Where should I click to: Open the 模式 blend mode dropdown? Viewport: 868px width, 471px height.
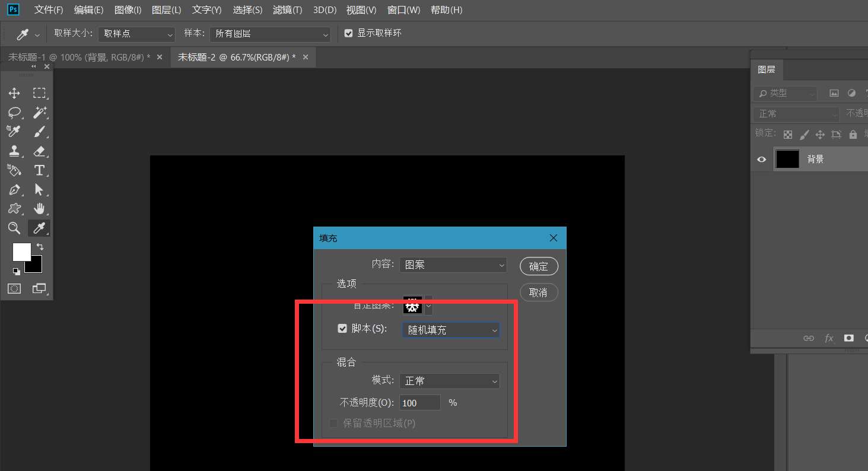click(449, 380)
